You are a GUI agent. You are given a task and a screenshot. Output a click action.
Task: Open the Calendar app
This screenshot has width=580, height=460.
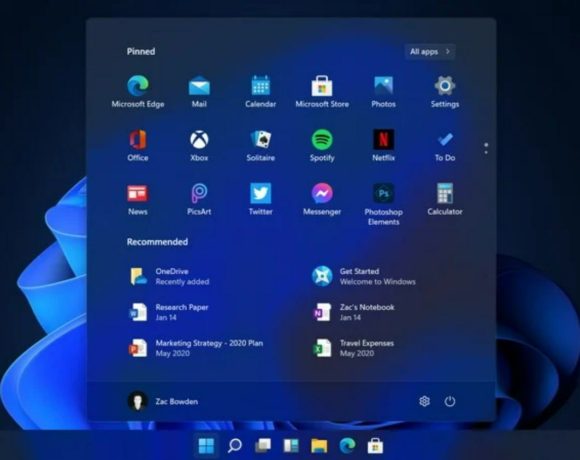[260, 91]
